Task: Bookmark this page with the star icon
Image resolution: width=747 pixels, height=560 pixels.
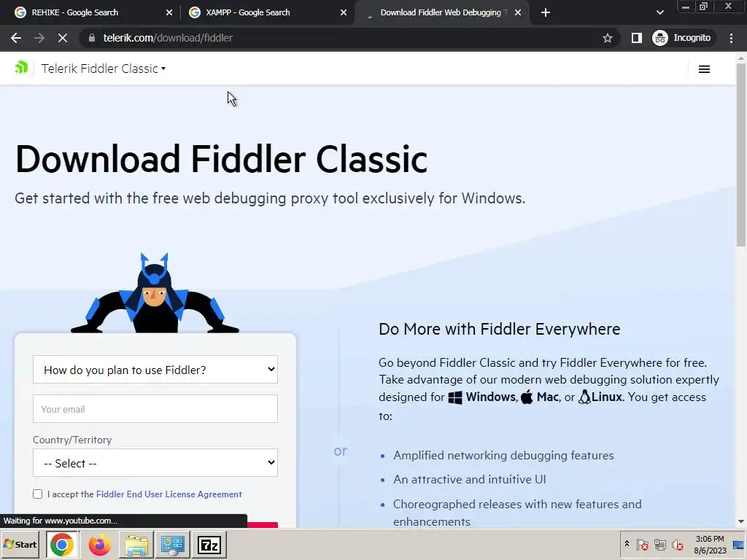Action: tap(607, 38)
